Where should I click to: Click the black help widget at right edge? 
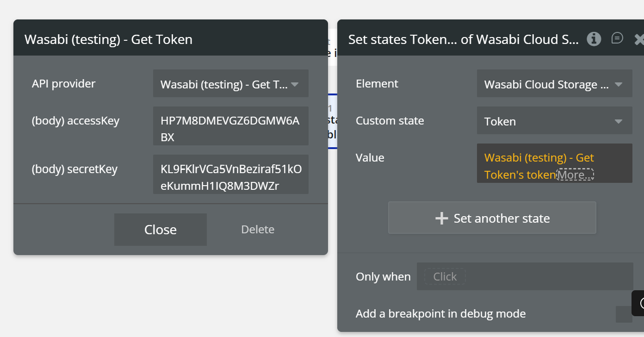[639, 303]
